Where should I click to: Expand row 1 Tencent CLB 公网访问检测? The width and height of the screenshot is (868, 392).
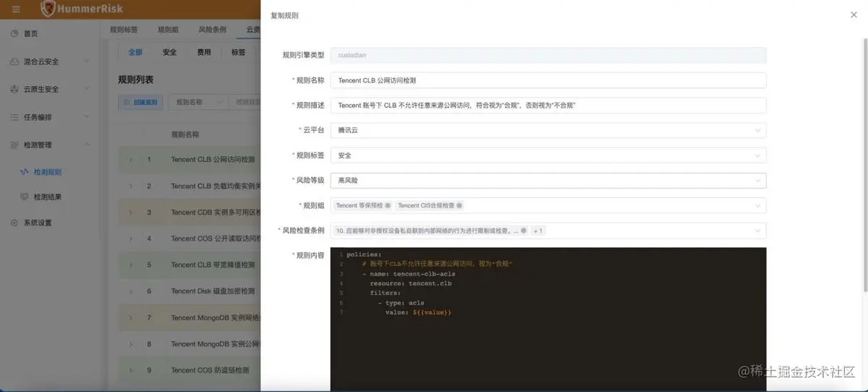[x=131, y=159]
